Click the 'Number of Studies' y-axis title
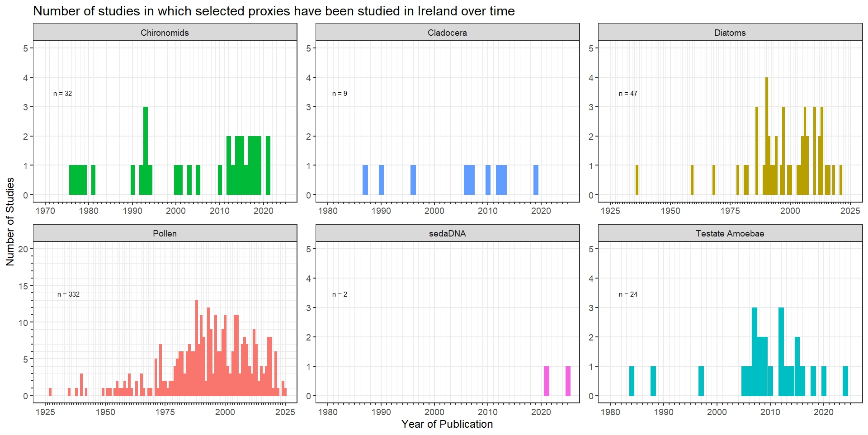868x435 pixels. [10, 222]
